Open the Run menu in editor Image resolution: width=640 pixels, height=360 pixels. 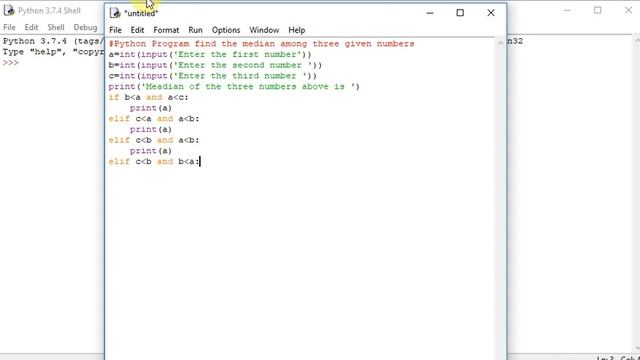[x=195, y=30]
